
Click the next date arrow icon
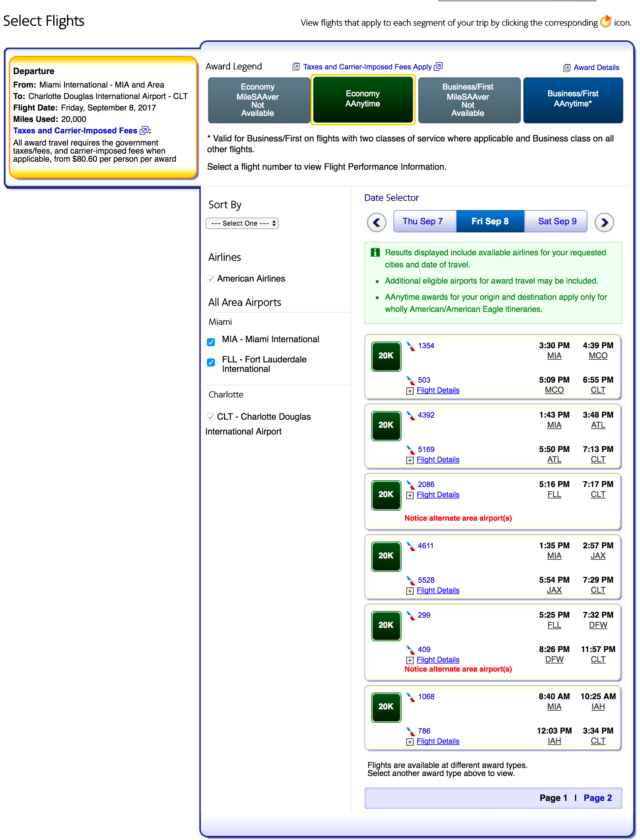tap(604, 222)
